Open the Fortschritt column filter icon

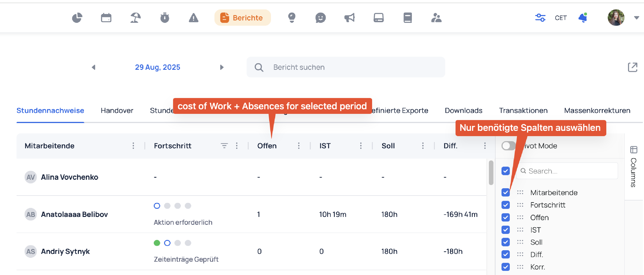pos(224,146)
